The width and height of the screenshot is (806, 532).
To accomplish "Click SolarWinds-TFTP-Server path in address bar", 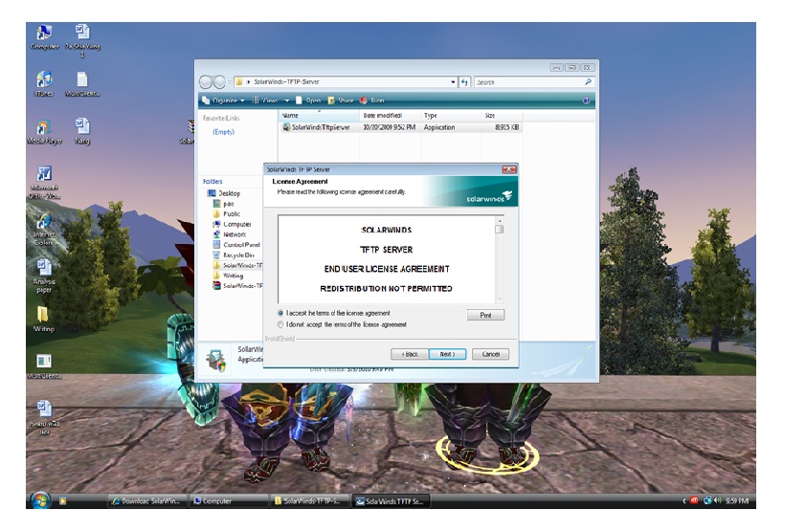I will [x=286, y=81].
